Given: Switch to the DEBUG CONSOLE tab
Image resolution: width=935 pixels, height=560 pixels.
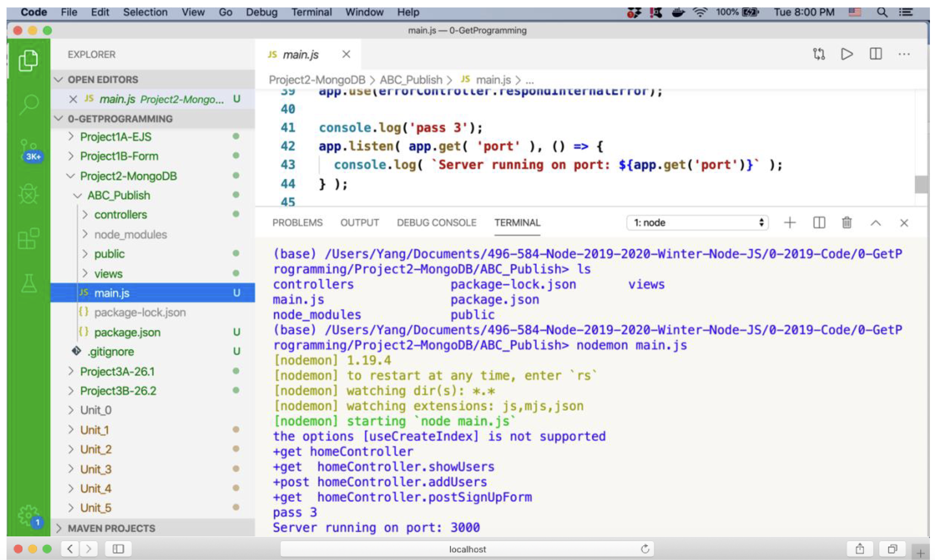Looking at the screenshot, I should click(x=436, y=223).
